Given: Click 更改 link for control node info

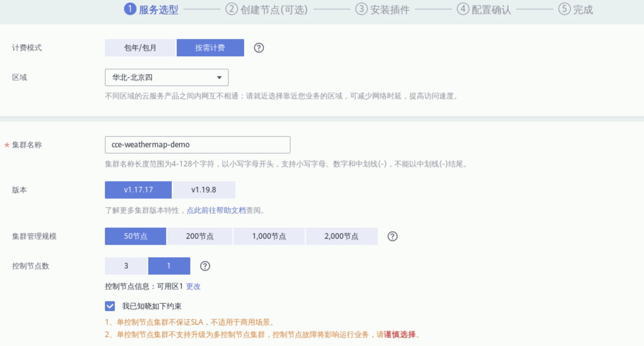Looking at the screenshot, I should [x=193, y=286].
